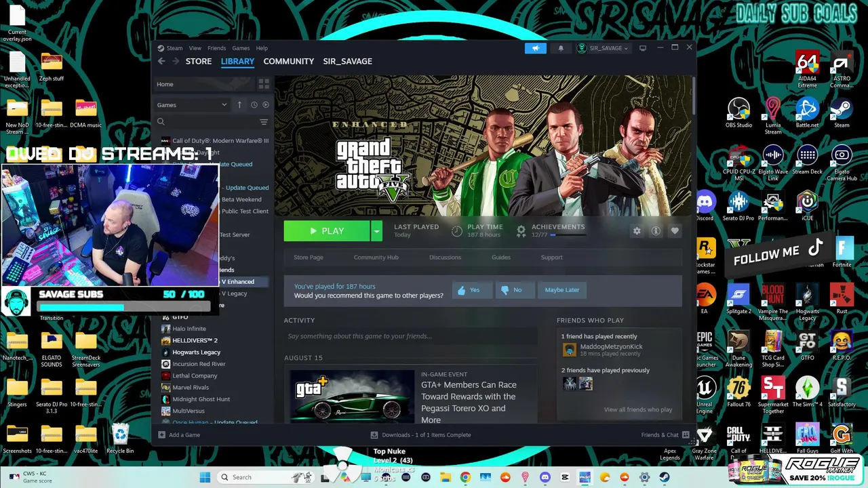
Task: Open the SIR_SAVAGE profile tab
Action: [347, 61]
